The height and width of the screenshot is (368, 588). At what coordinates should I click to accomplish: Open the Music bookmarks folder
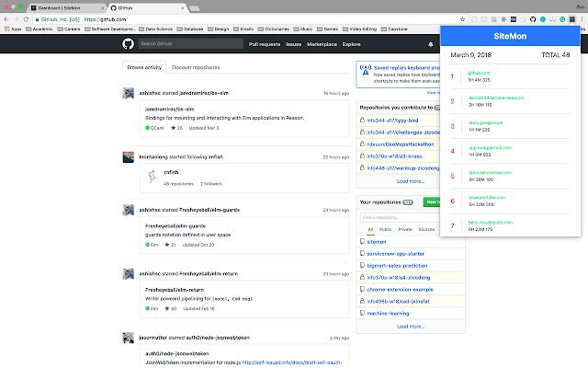(x=303, y=29)
